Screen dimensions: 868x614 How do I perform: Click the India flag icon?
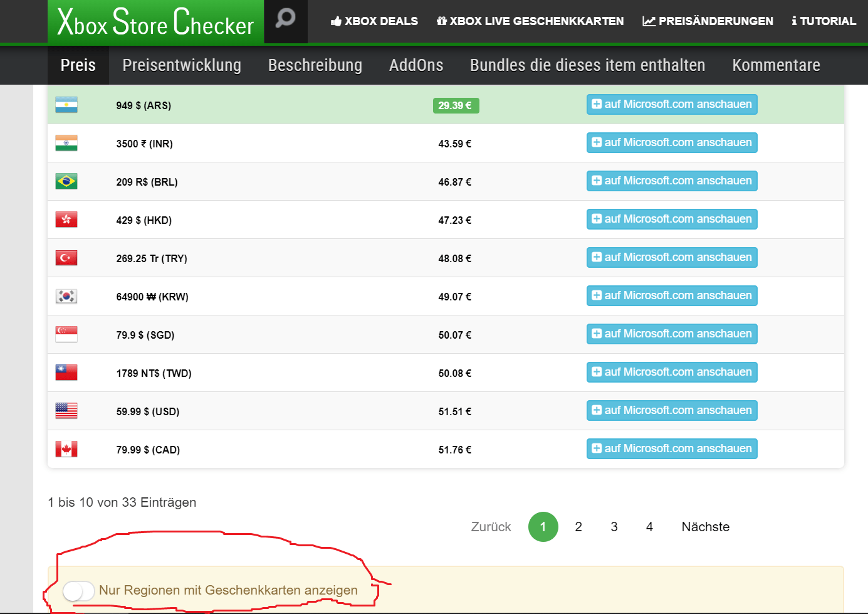pos(66,143)
